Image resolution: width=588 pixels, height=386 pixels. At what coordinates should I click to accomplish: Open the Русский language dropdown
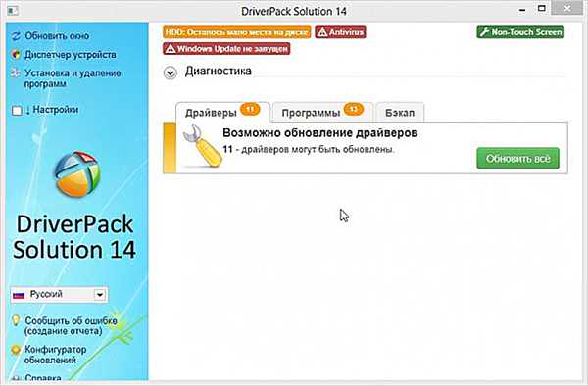pos(59,295)
